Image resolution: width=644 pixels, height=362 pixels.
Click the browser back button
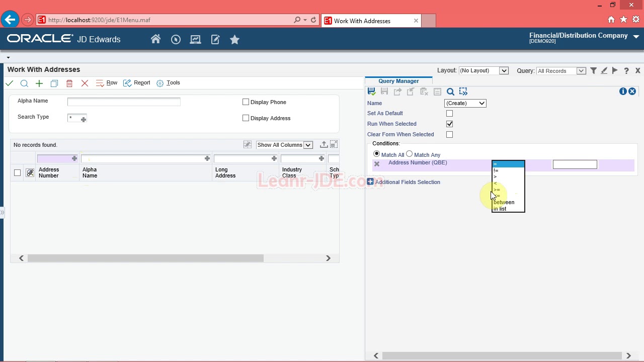pos(10,20)
